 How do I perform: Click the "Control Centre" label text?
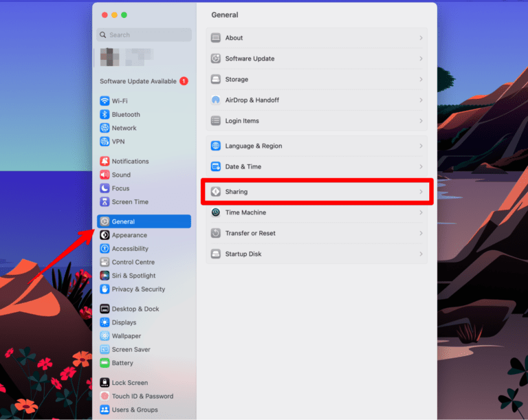coord(133,262)
